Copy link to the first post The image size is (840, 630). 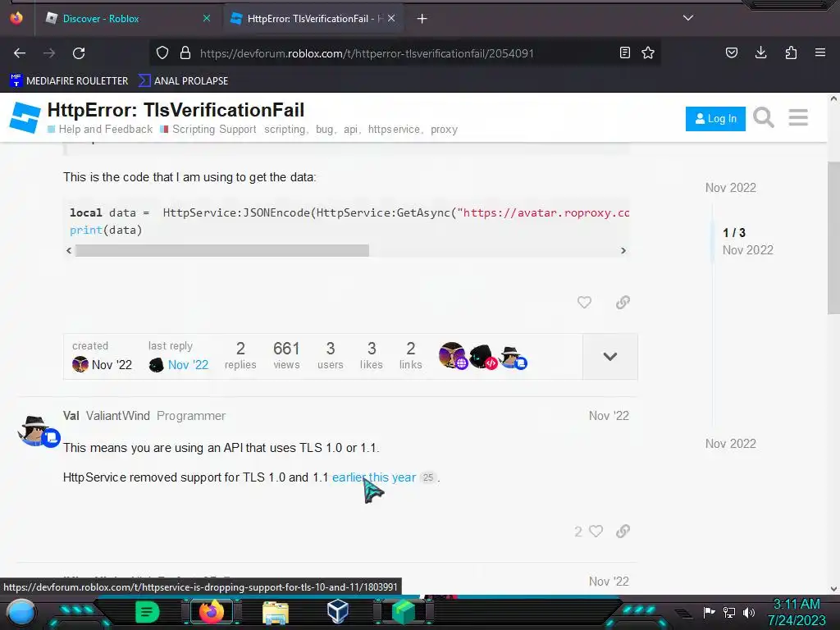click(x=623, y=302)
